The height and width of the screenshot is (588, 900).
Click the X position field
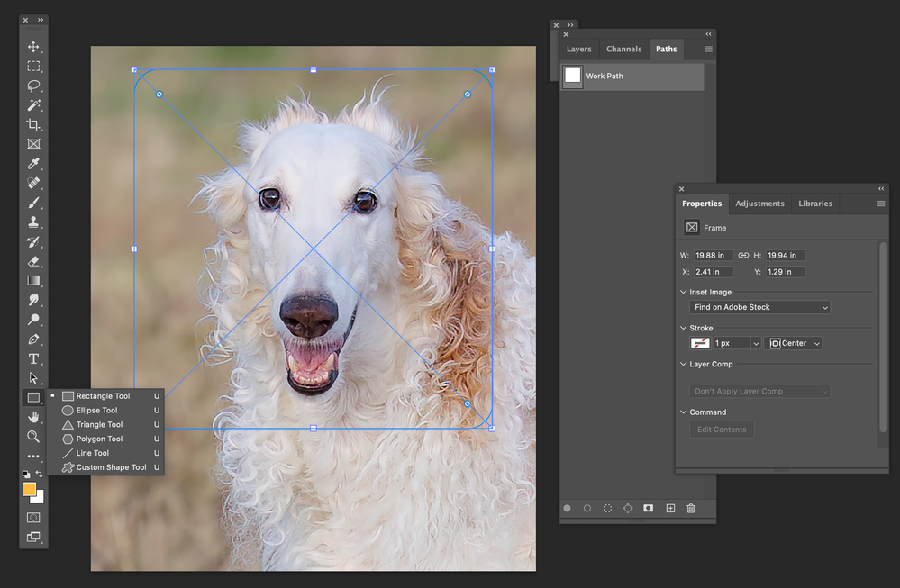coord(714,272)
